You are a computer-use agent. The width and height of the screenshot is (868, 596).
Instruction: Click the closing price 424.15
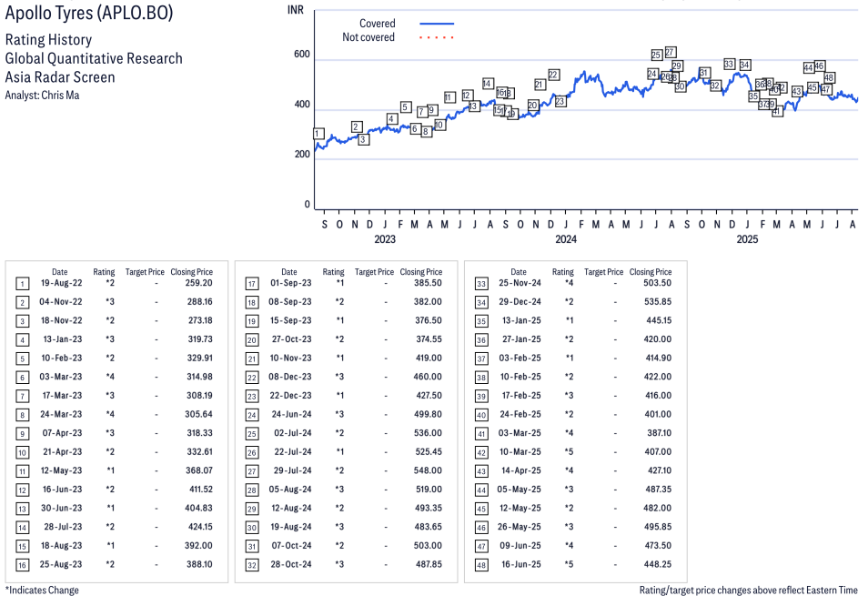200,527
